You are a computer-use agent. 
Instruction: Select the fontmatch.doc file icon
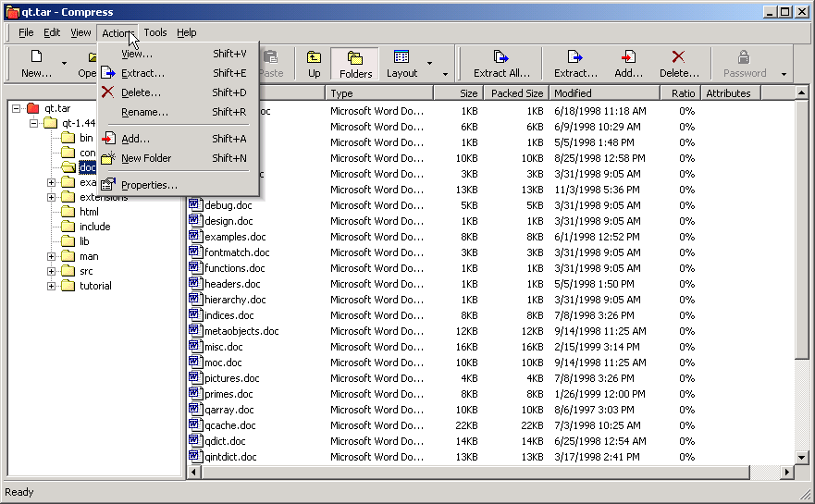tap(195, 252)
